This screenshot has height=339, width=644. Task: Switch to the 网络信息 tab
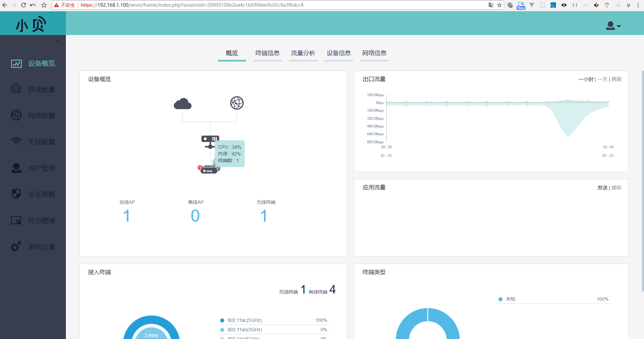[374, 53]
